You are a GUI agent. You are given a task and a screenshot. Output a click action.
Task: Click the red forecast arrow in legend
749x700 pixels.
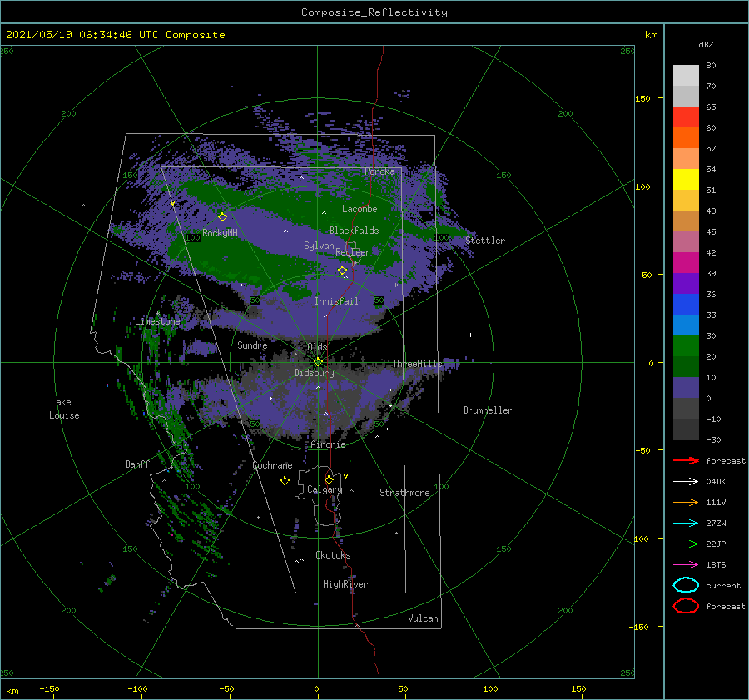click(x=686, y=460)
